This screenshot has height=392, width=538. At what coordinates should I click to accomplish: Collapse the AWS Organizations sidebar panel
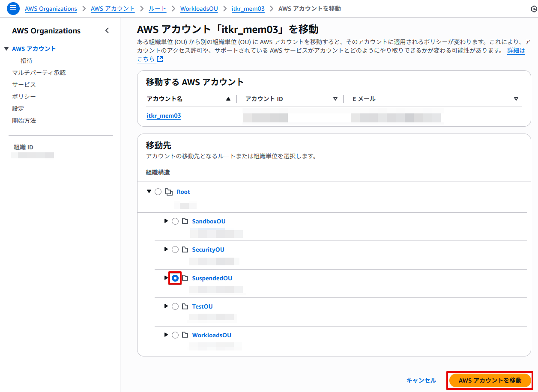(107, 30)
